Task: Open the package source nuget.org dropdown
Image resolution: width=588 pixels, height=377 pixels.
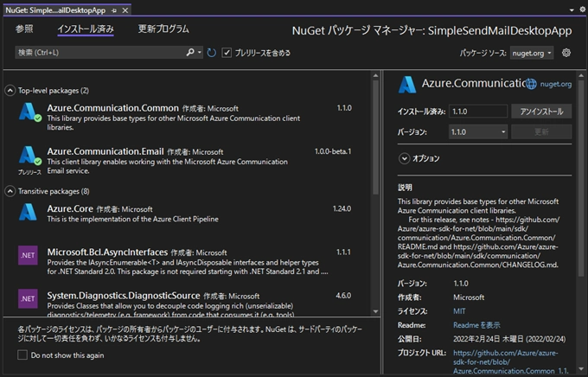Action: [532, 54]
